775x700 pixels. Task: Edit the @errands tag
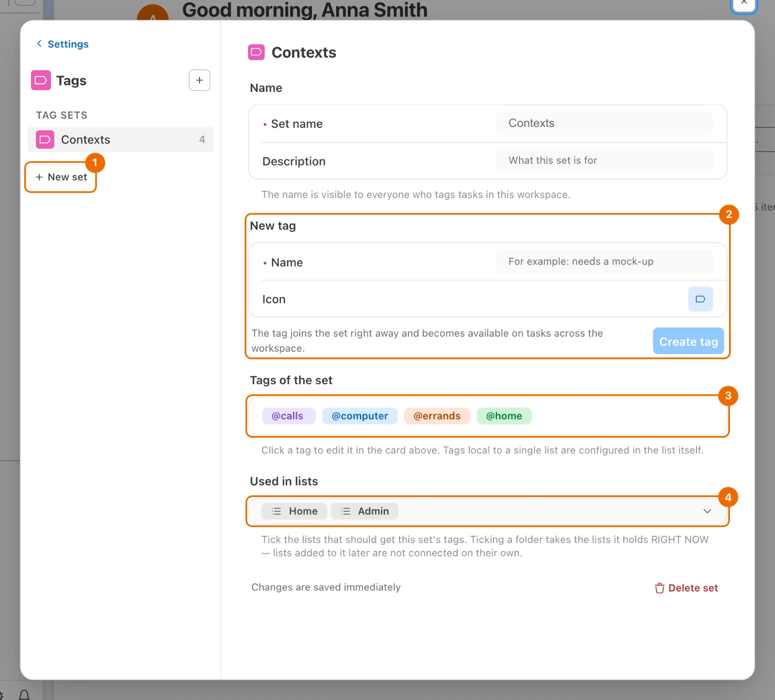(x=437, y=416)
